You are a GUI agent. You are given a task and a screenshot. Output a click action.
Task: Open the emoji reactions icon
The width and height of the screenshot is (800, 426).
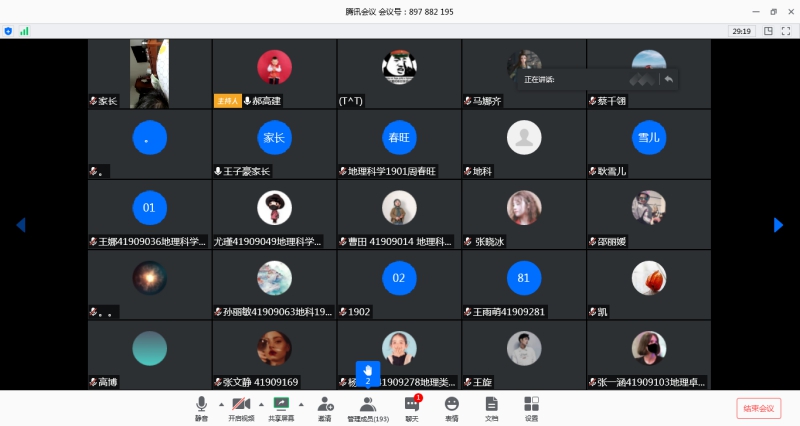[452, 408]
